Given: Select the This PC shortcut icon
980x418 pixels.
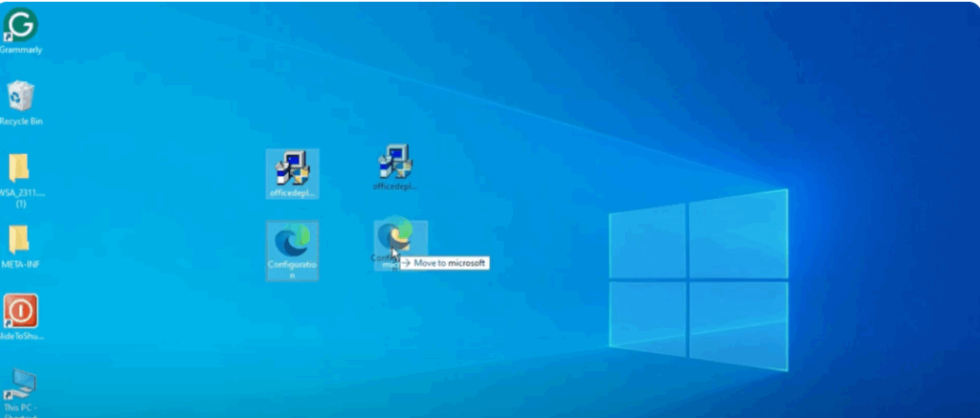Looking at the screenshot, I should (20, 384).
